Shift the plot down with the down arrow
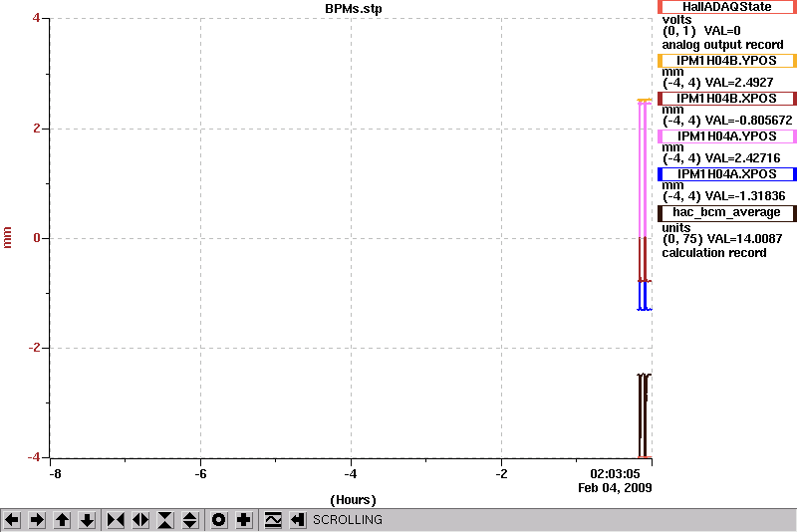Image resolution: width=797 pixels, height=532 pixels. coord(87,520)
